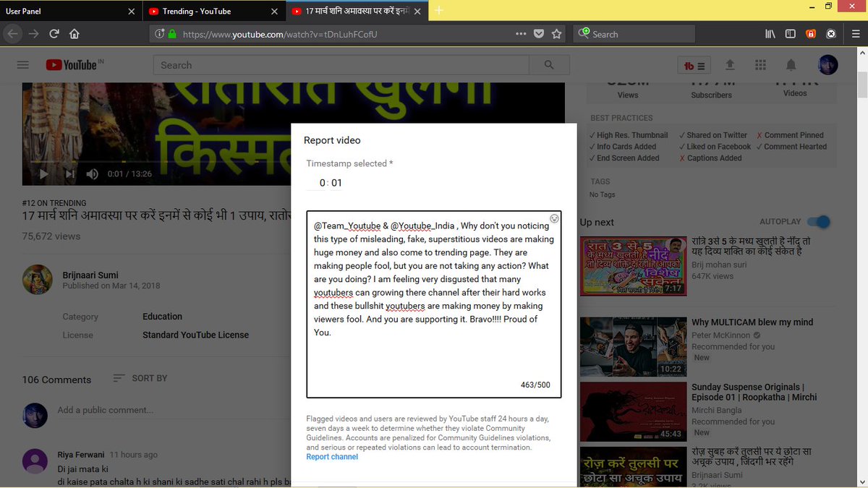868x488 pixels.
Task: Reload the page with the refresh icon
Action: click(x=54, y=34)
